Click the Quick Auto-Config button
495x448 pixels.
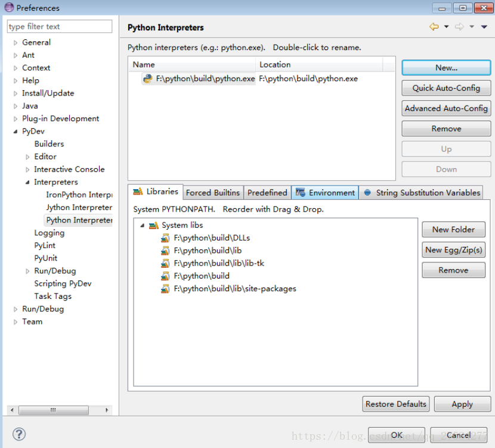(446, 88)
